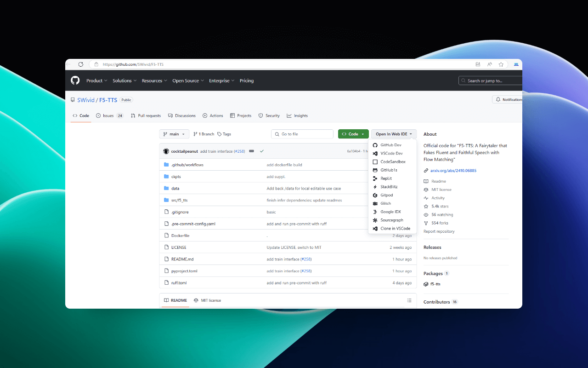Open the ckpts folder
Screen dimensions: 588x368
176,177
